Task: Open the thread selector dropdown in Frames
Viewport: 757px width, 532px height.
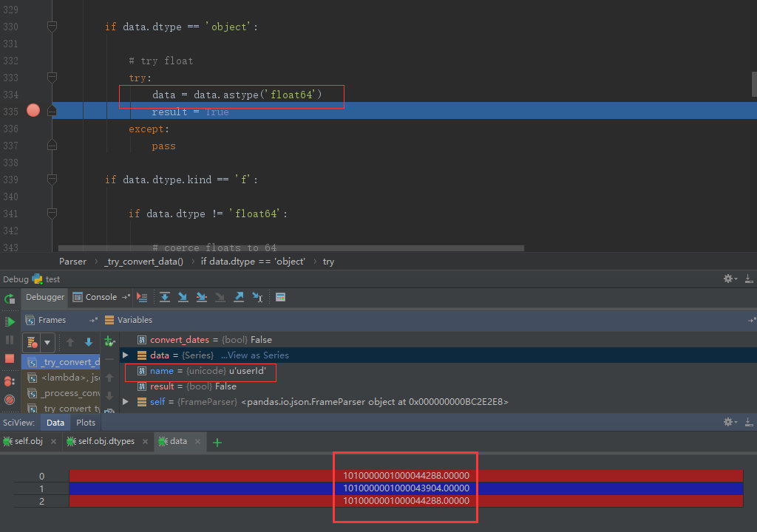Action: (x=47, y=342)
